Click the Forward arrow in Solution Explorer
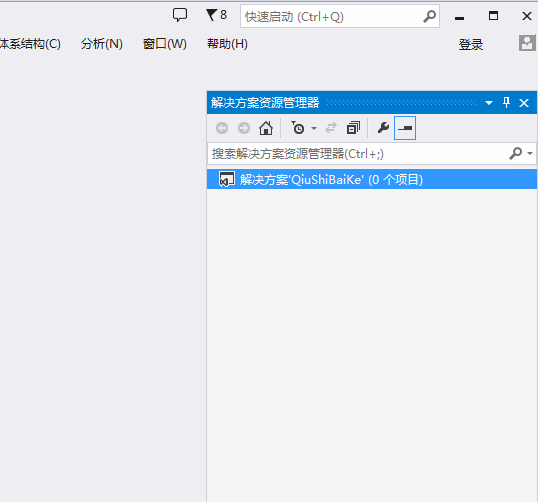 pos(244,128)
